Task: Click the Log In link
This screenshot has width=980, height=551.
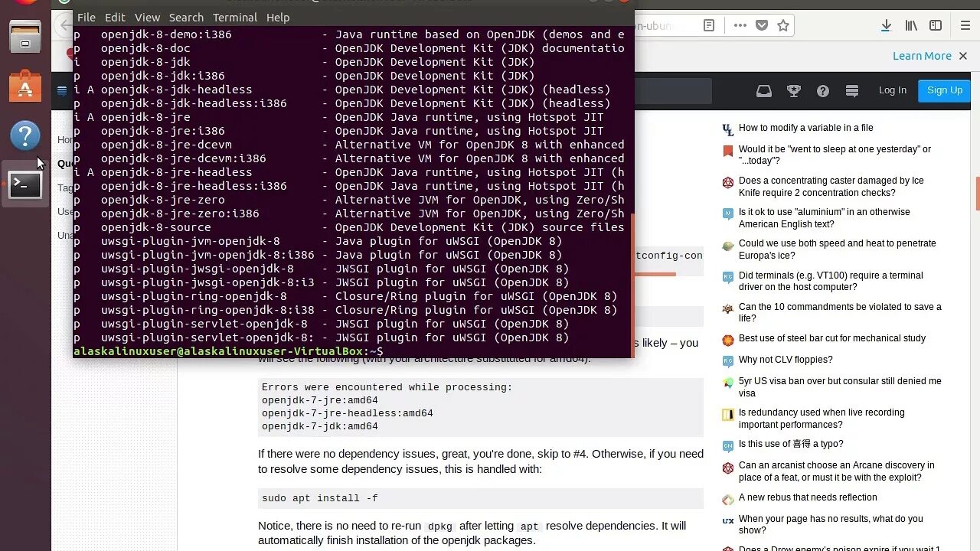Action: pos(893,90)
